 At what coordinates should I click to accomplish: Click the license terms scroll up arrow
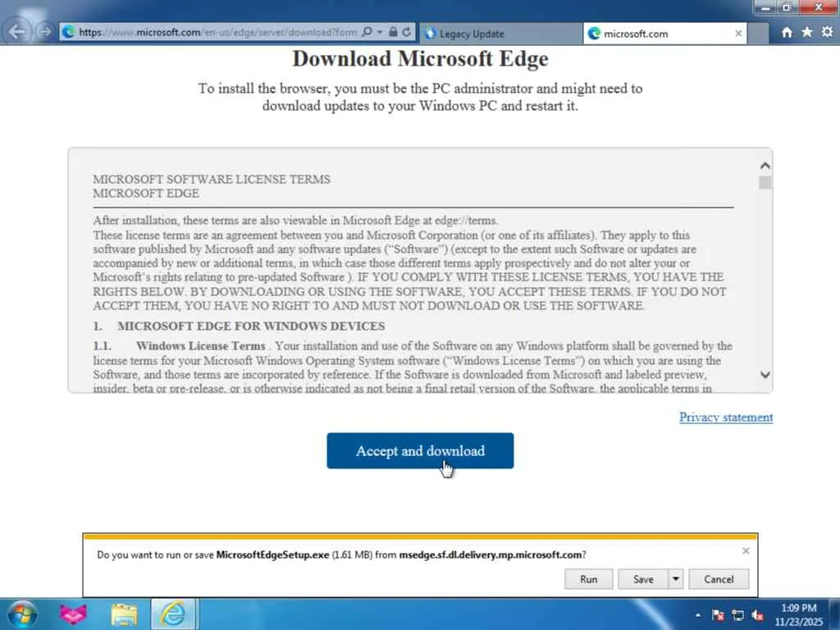pyautogui.click(x=765, y=166)
